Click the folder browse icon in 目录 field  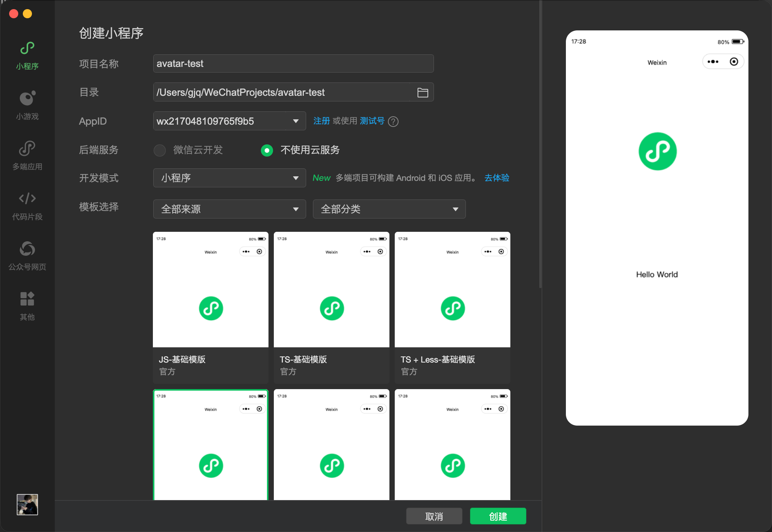(423, 92)
